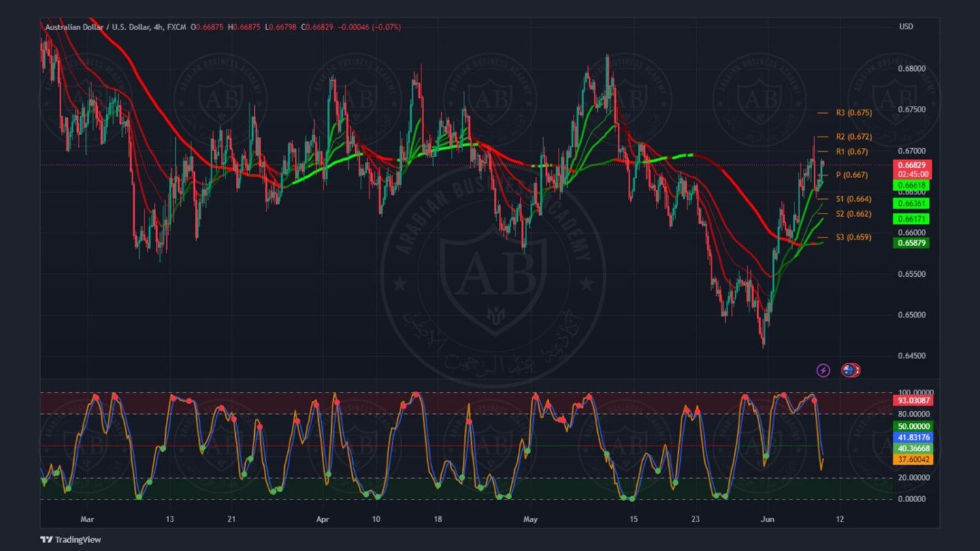Select the S1 (0.664) support label
This screenshot has width=980, height=551.
coord(853,199)
